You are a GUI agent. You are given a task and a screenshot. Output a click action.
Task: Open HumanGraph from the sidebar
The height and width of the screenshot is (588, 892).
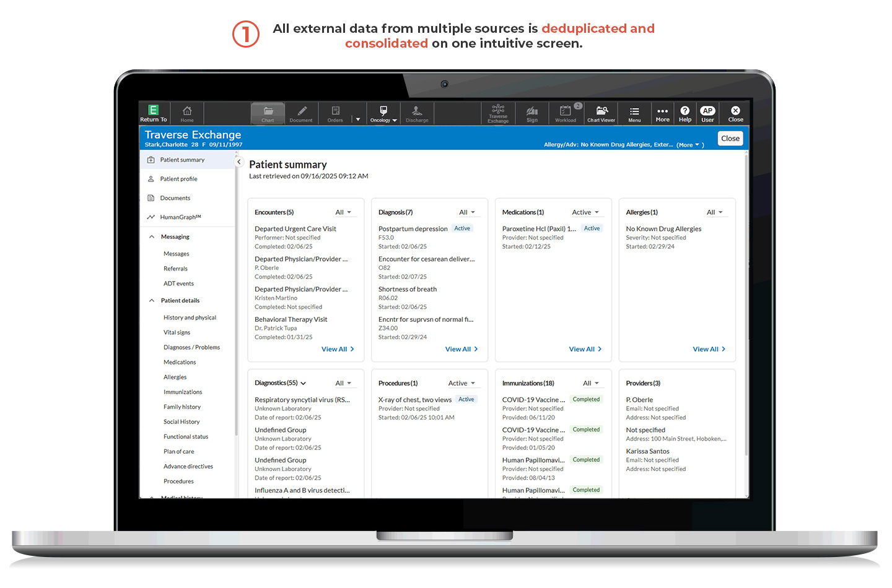(180, 217)
